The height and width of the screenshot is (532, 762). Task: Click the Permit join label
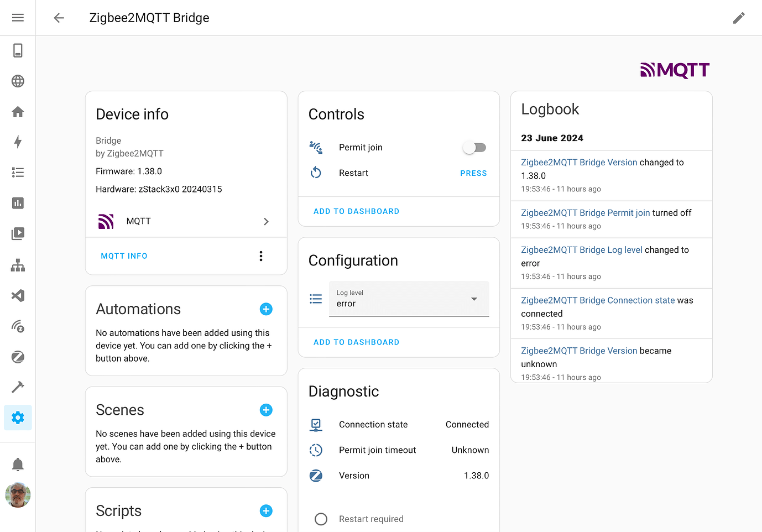click(x=361, y=148)
